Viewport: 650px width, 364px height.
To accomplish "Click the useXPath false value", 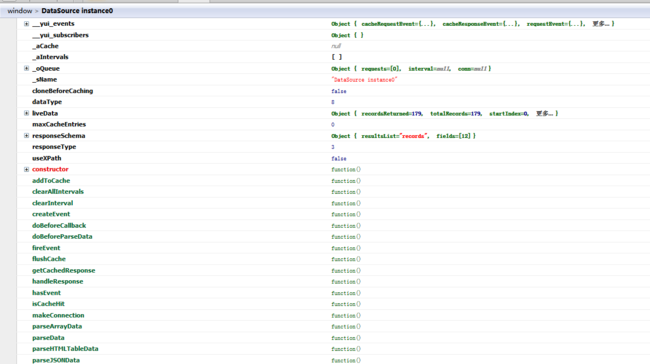I will coord(339,158).
